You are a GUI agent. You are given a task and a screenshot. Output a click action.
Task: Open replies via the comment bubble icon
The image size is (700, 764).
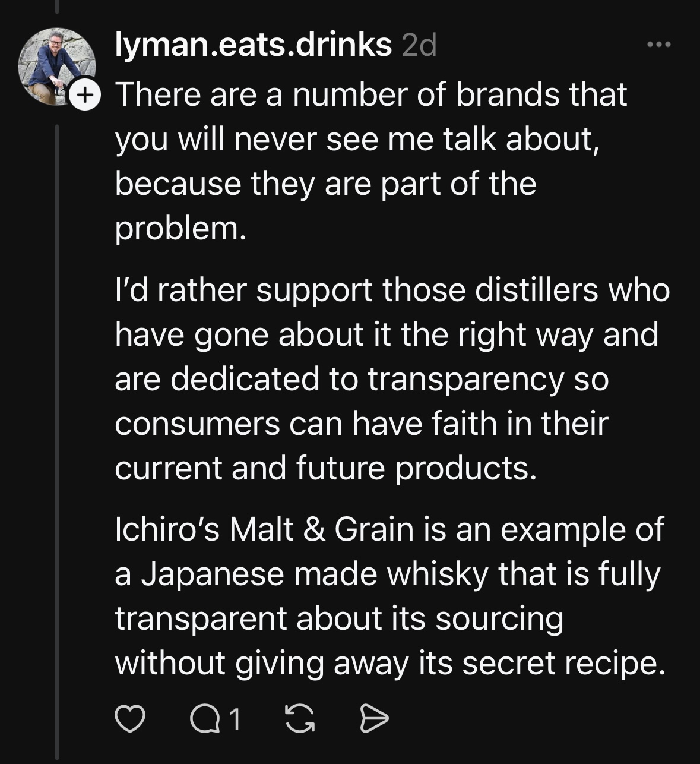pyautogui.click(x=205, y=719)
